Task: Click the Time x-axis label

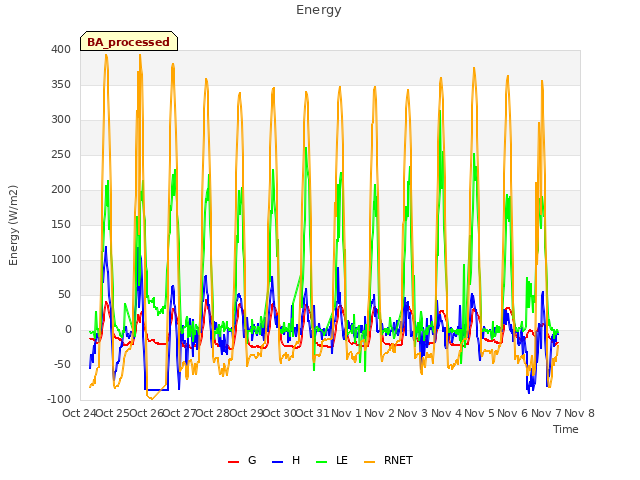Action: (x=566, y=429)
